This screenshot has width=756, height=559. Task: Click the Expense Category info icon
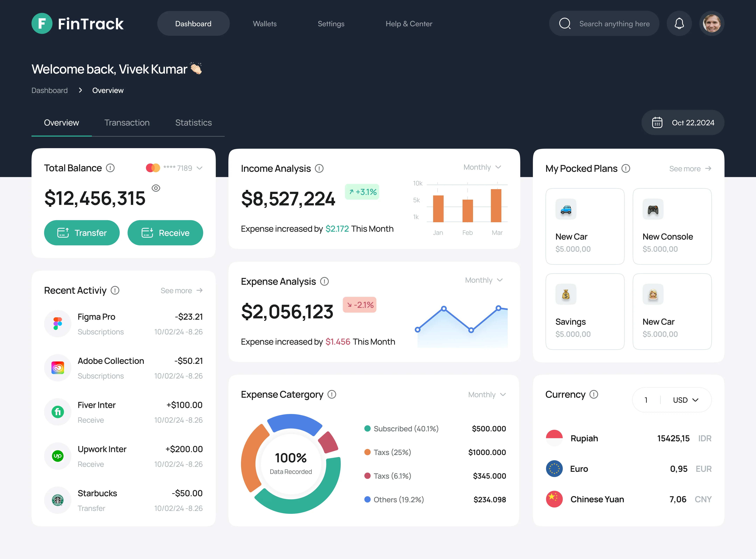332,395
